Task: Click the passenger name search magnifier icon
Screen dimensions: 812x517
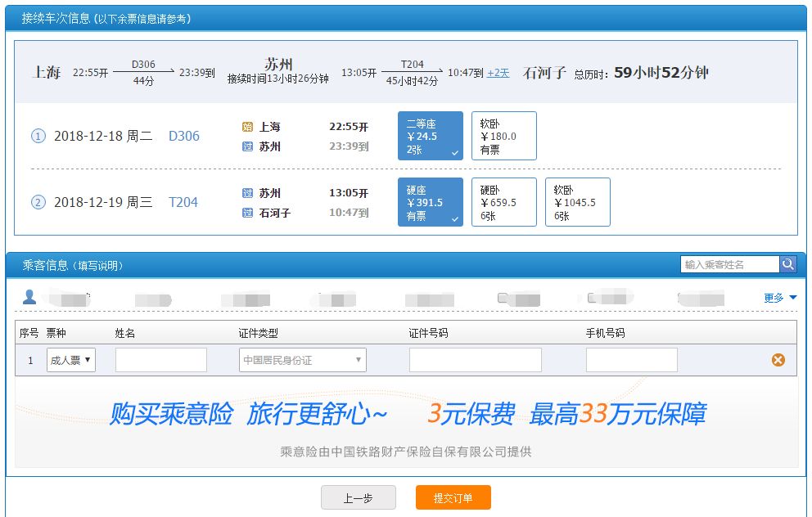Action: 787,263
